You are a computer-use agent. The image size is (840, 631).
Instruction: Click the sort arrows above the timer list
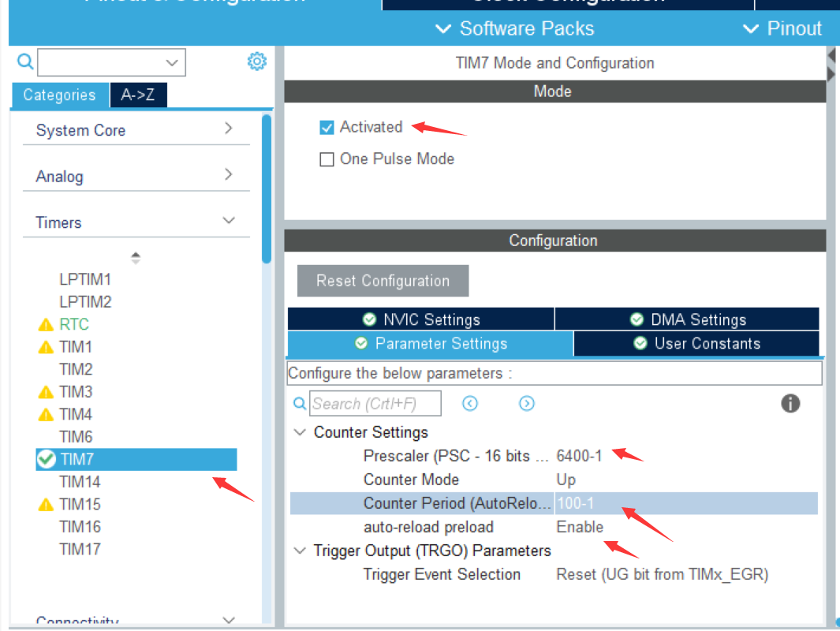(136, 258)
